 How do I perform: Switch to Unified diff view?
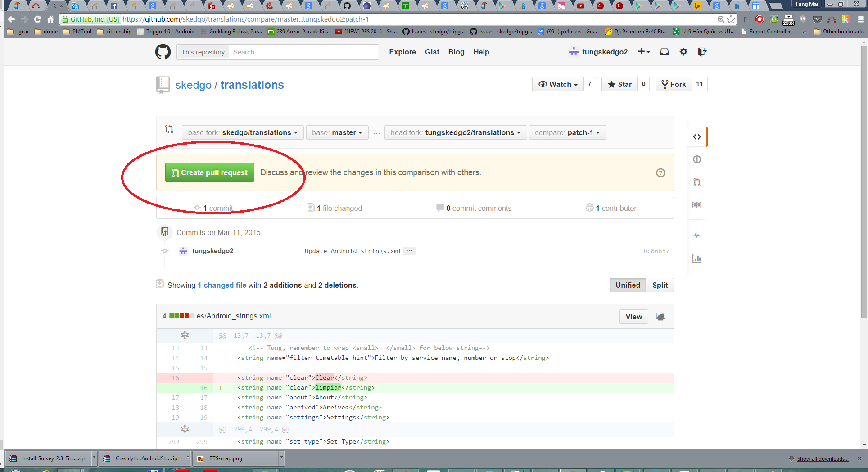[628, 285]
